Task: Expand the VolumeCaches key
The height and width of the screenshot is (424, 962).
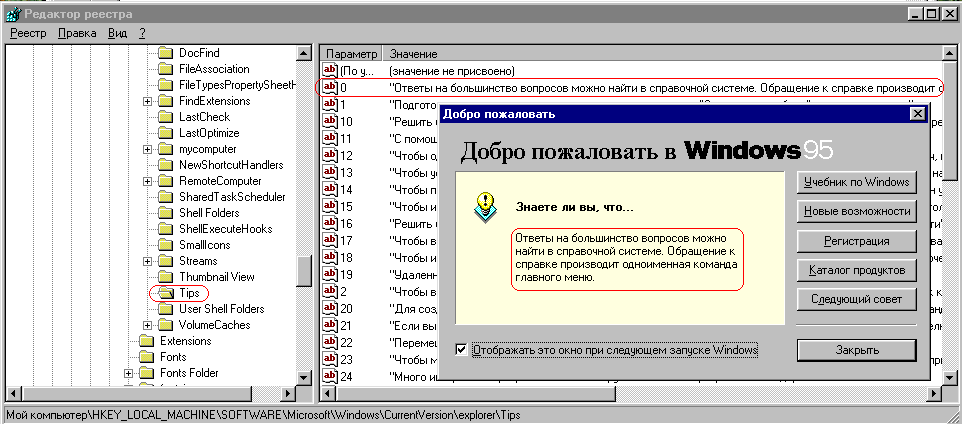Action: (147, 325)
